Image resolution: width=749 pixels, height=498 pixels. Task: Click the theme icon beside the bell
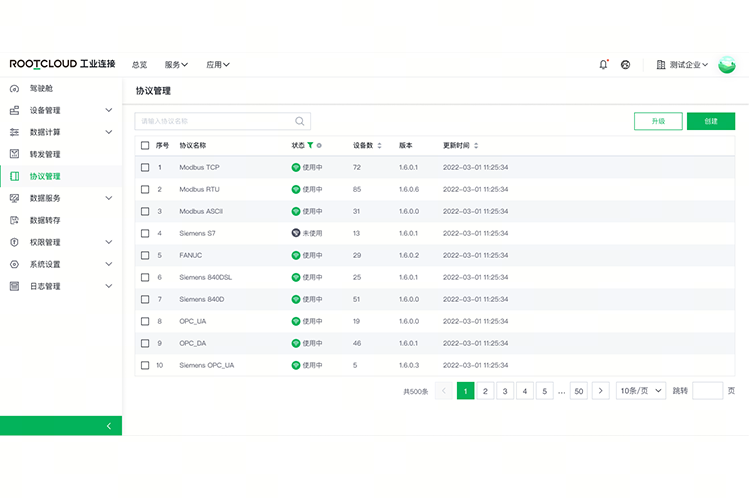pos(625,65)
